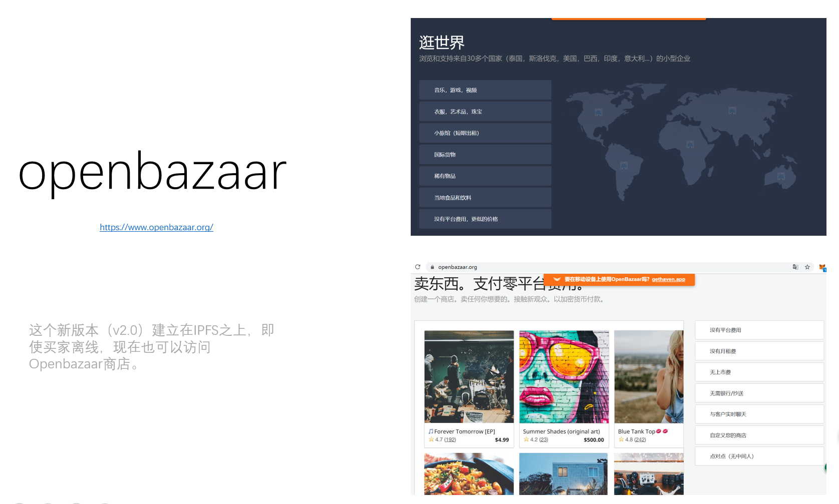Click the browser reload icon
Viewport: 839px width, 504px height.
pos(418,267)
